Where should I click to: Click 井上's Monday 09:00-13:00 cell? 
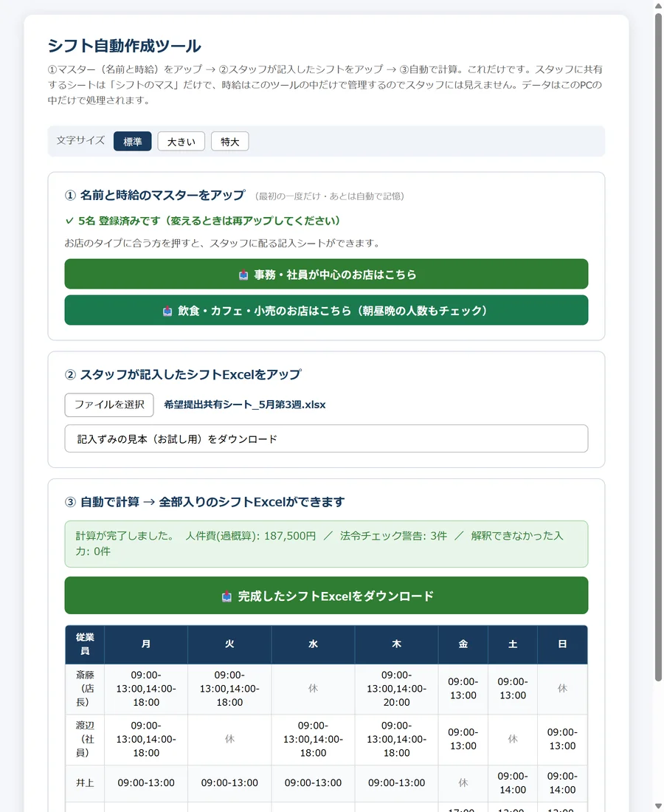point(146,783)
